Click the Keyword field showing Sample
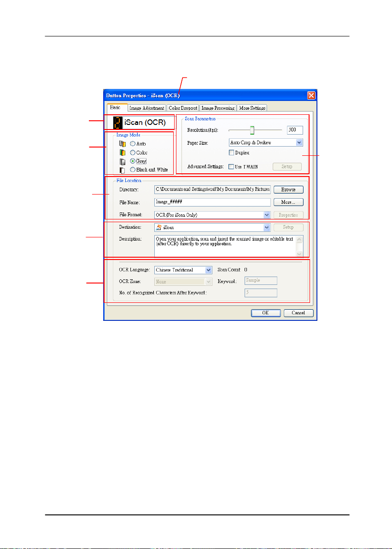 (x=261, y=280)
